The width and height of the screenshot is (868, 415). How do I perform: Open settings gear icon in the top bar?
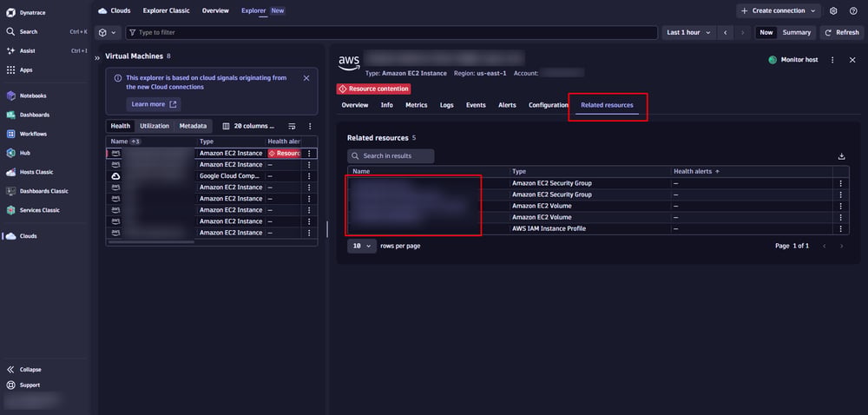pos(833,10)
